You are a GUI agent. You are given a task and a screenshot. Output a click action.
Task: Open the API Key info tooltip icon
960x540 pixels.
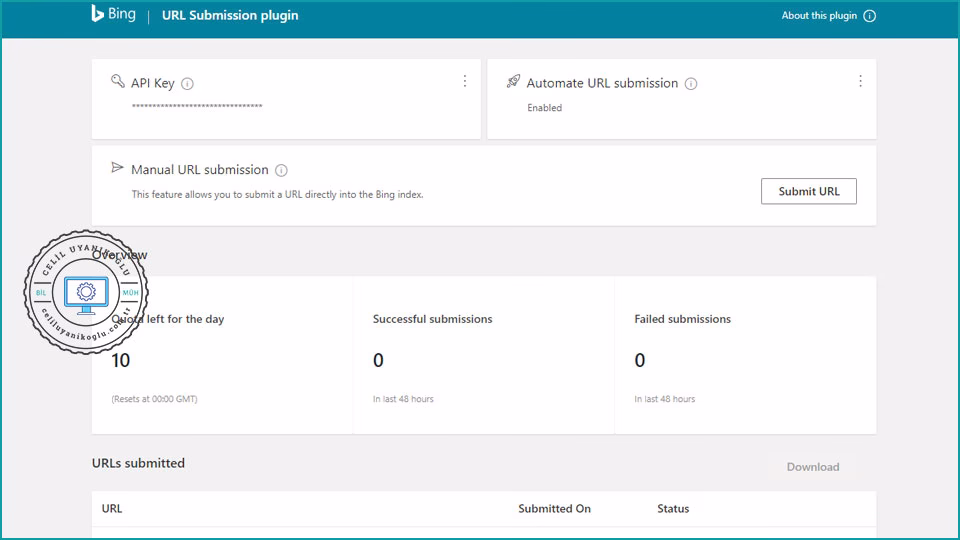point(187,84)
